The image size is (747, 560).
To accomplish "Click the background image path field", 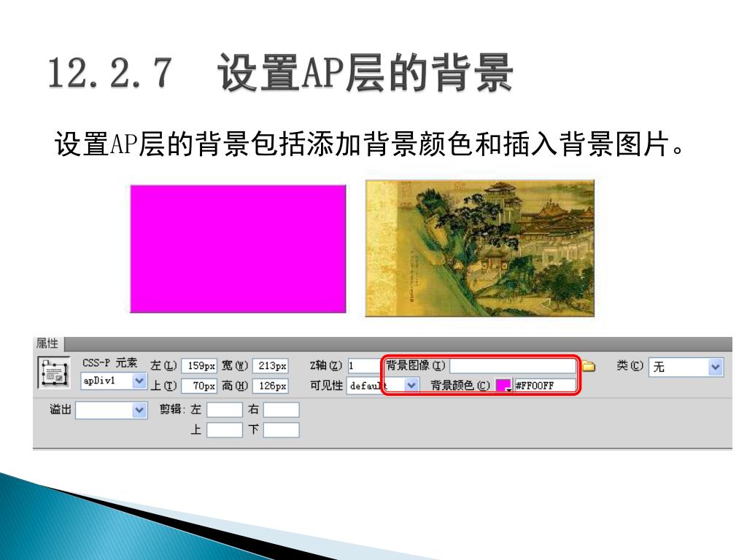I will 513,365.
